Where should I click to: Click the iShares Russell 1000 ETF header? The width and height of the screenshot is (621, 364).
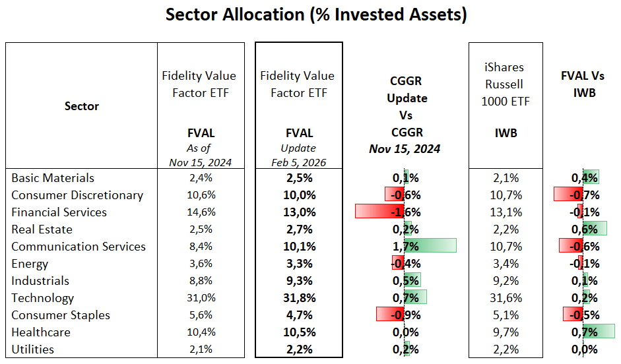(505, 84)
